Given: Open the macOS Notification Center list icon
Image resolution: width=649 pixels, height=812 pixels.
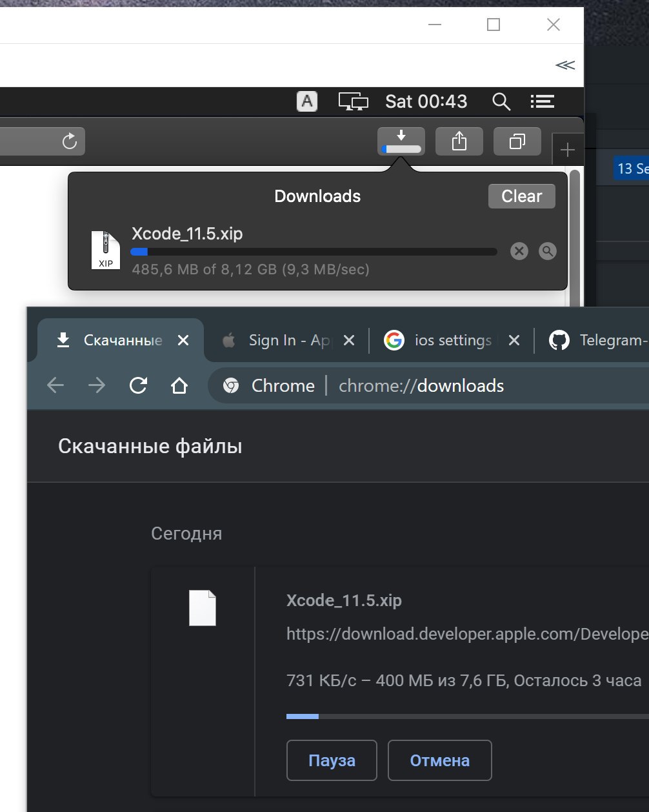Looking at the screenshot, I should 543,101.
